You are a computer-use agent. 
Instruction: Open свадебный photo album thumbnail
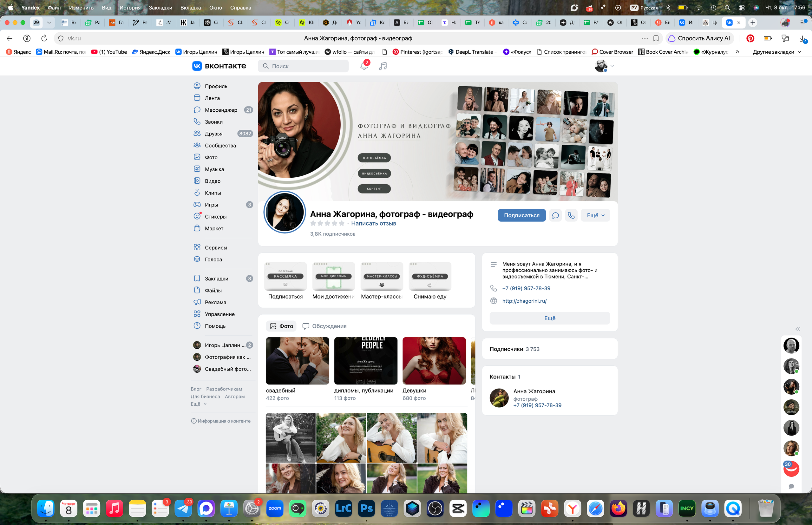[298, 361]
